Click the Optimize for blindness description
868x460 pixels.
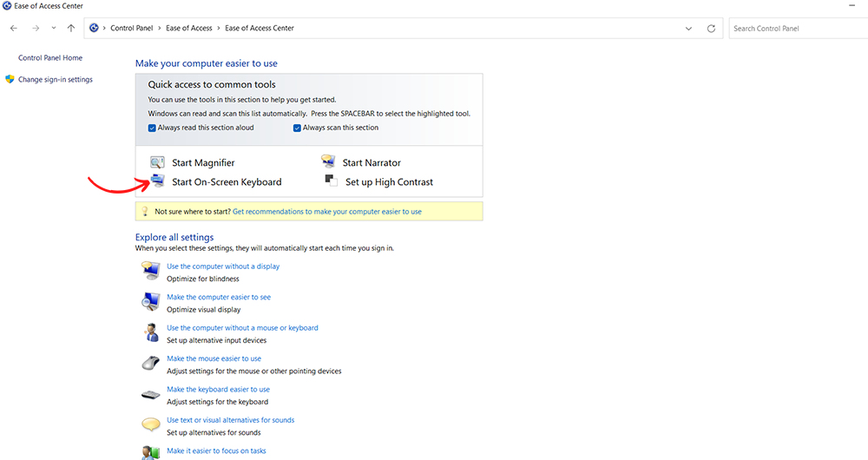coord(203,279)
